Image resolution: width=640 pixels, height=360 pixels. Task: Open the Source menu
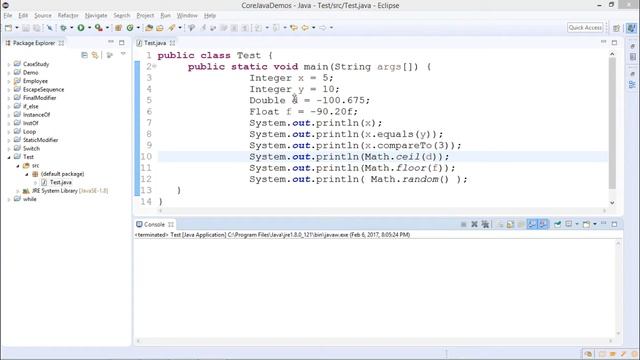tap(43, 16)
